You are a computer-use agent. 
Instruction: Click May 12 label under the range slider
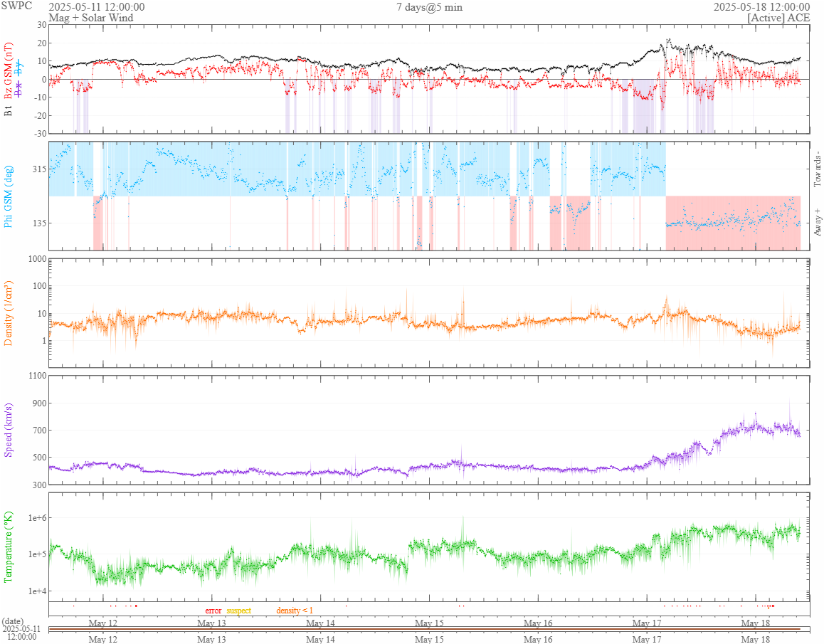pos(103,639)
